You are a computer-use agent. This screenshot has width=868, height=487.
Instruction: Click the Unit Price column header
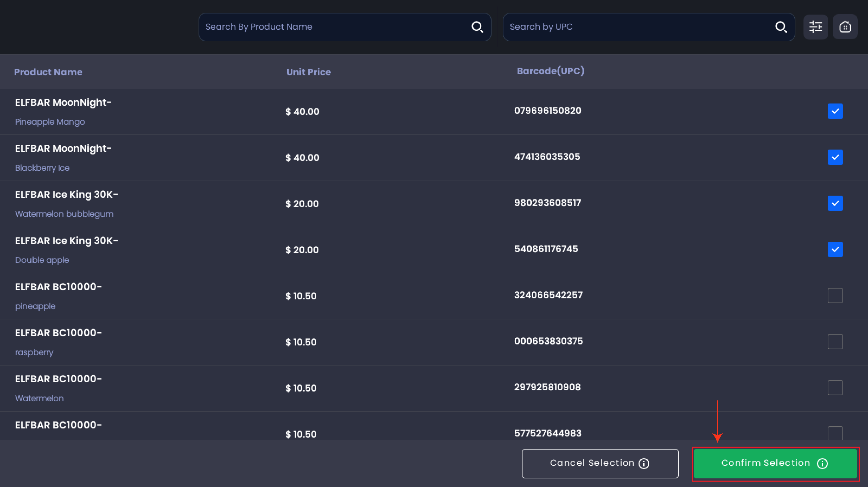309,72
